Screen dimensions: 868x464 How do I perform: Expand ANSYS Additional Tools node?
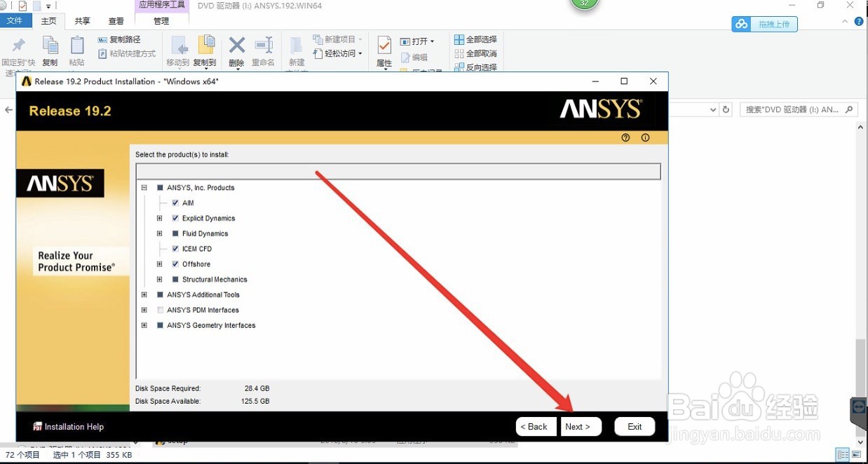coord(144,295)
